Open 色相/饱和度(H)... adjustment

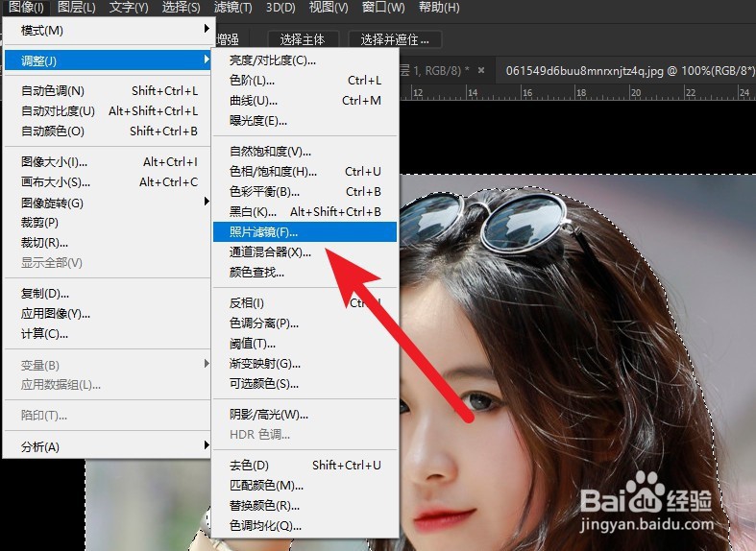pyautogui.click(x=305, y=172)
